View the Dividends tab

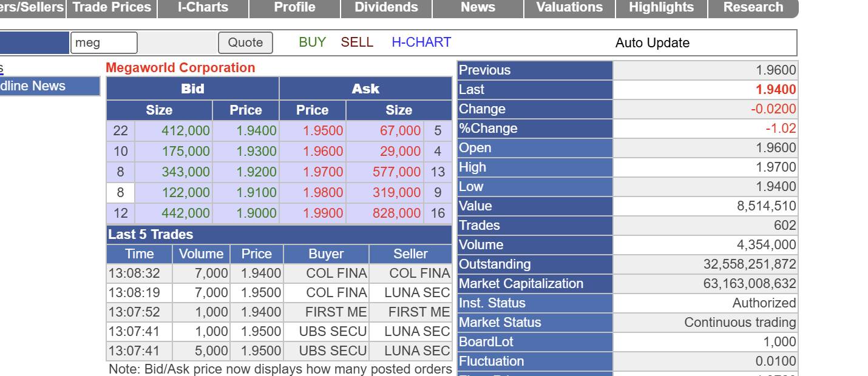point(386,7)
